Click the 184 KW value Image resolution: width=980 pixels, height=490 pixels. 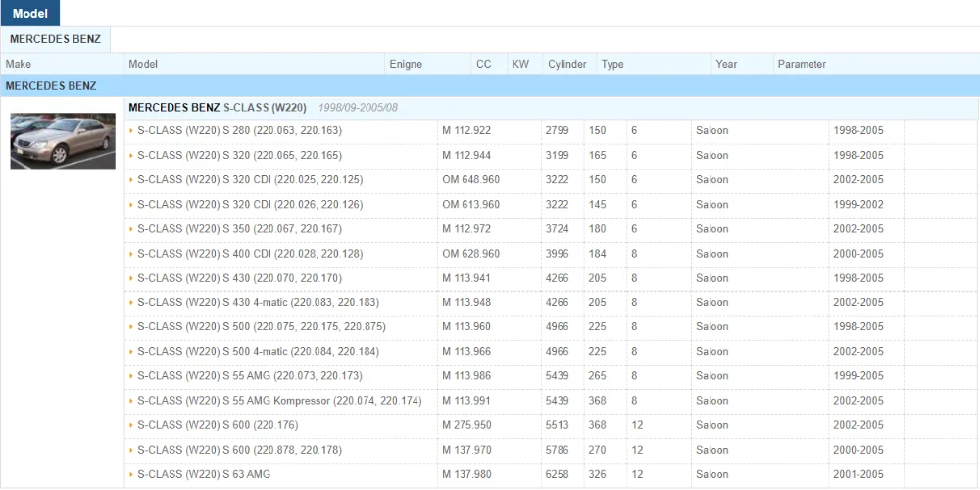(597, 254)
